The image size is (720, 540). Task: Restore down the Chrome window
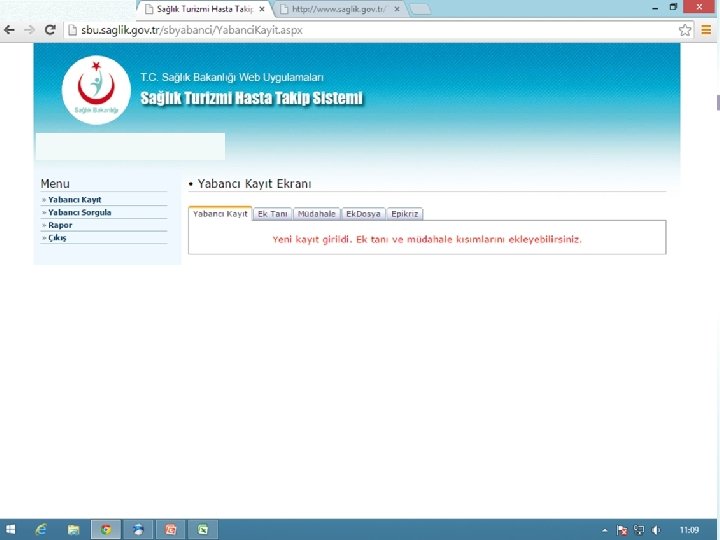click(673, 7)
